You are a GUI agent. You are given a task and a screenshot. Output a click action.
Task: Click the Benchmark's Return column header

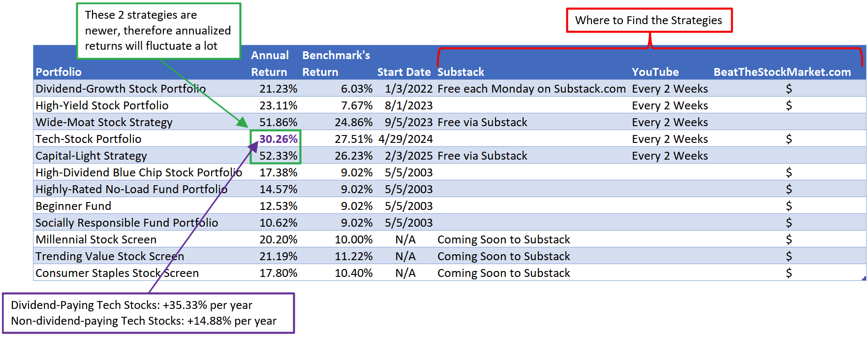[336, 64]
